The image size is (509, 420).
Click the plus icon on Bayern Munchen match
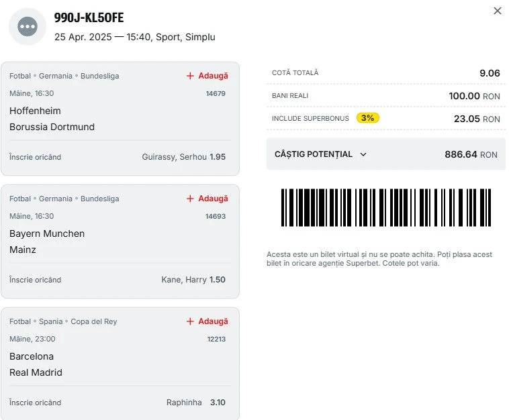(x=190, y=199)
